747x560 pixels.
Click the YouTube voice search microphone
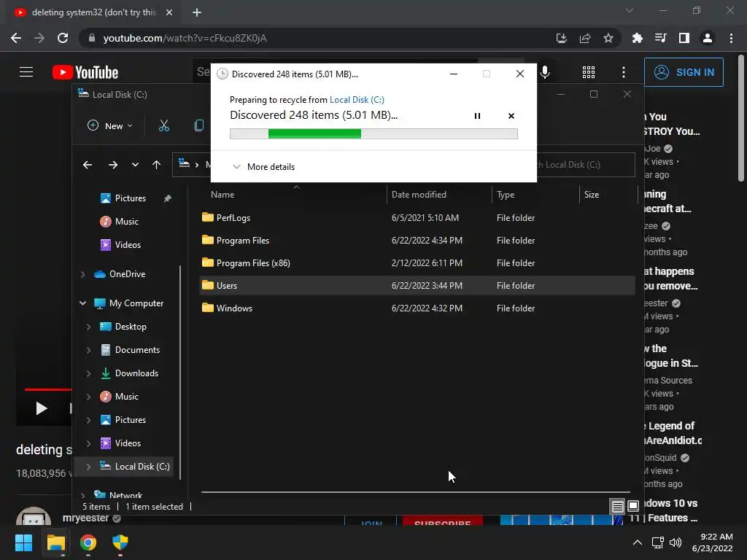[545, 72]
